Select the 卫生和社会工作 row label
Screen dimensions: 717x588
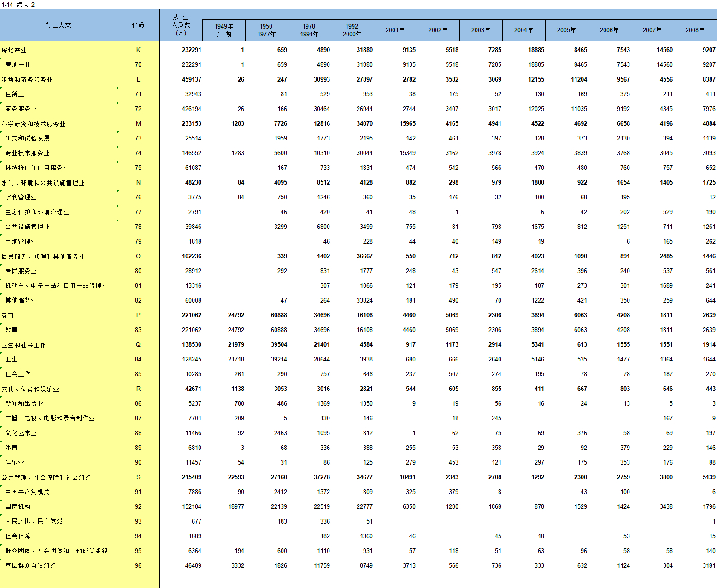pos(24,345)
